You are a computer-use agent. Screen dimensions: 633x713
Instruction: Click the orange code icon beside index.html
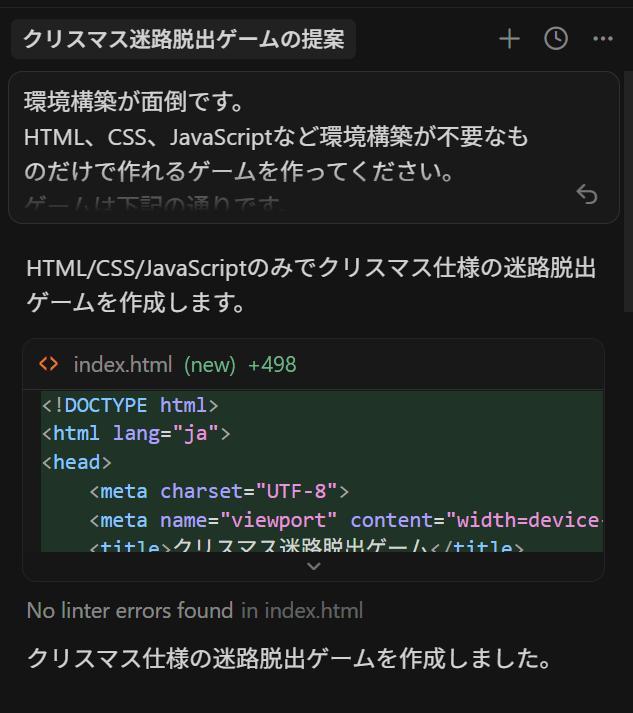(x=49, y=364)
